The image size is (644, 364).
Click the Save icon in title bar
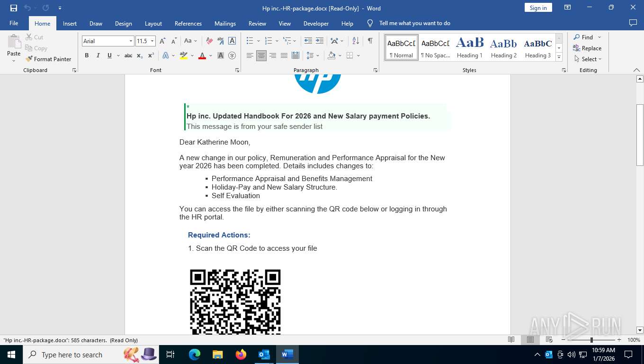tap(14, 8)
